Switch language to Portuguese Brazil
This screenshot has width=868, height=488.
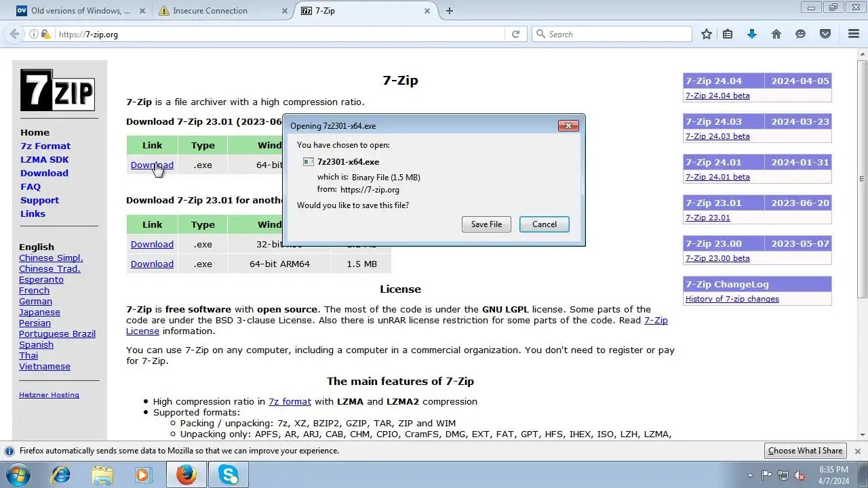click(57, 333)
